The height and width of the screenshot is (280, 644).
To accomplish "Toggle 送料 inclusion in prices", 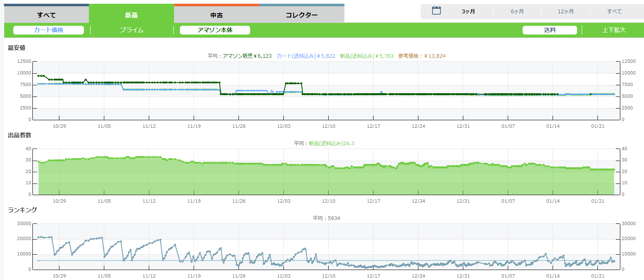I will [550, 30].
